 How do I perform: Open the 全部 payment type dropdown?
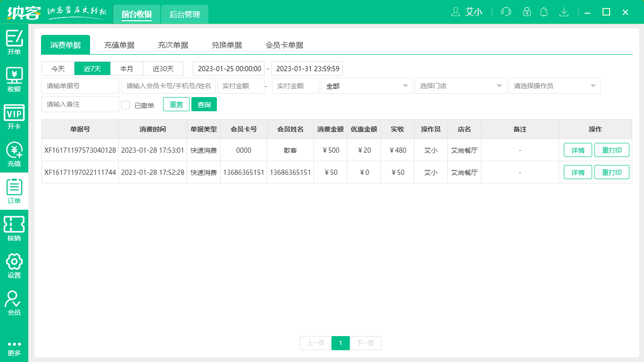367,86
